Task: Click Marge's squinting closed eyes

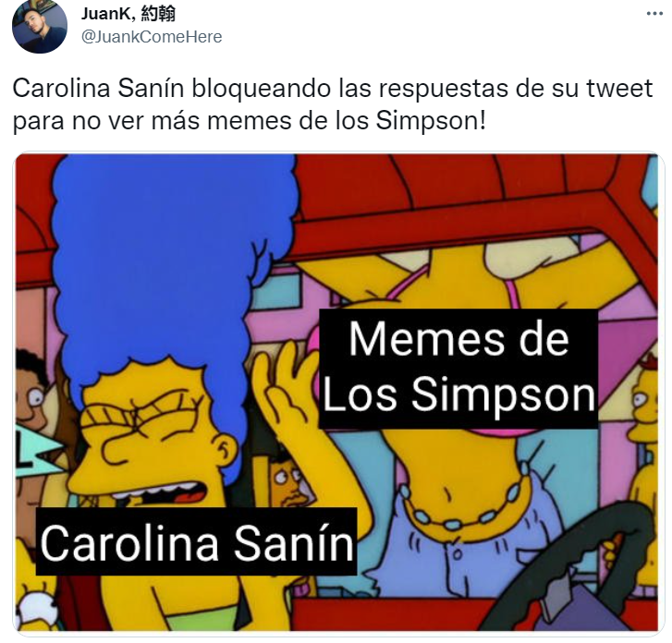Action: click(x=141, y=418)
